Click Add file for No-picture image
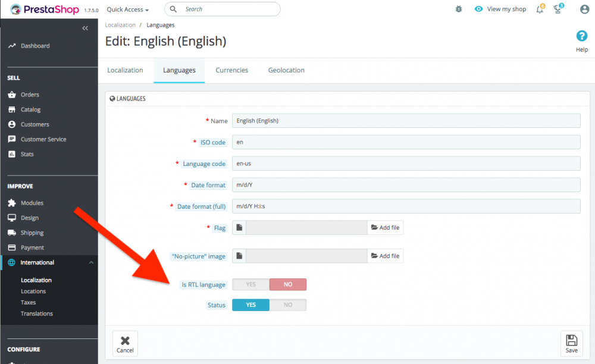 click(x=385, y=256)
